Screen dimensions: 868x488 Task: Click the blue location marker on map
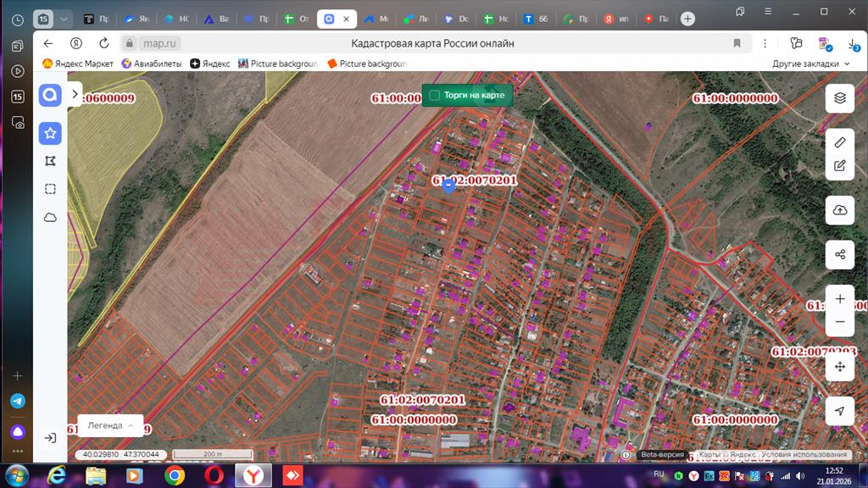point(448,186)
